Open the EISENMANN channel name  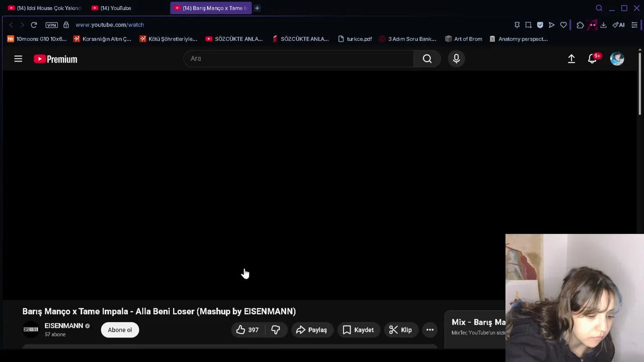click(x=63, y=326)
